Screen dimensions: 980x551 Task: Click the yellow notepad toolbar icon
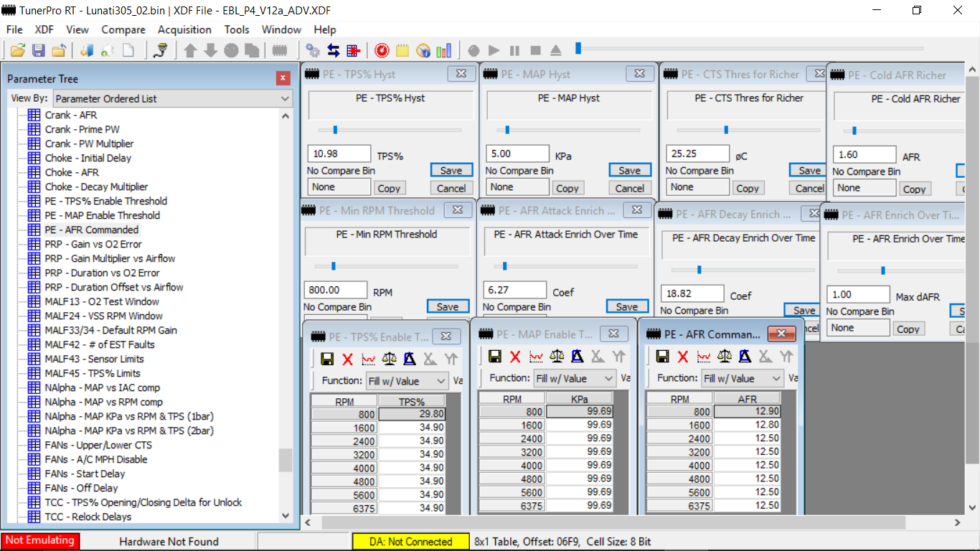click(x=402, y=50)
